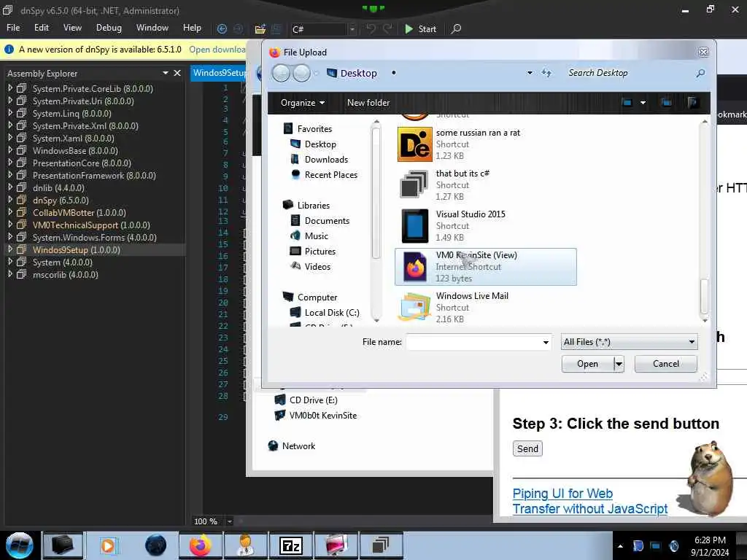Select PresentationFramework (8.0.0.0) assembly
This screenshot has height=560, width=747.
[94, 175]
